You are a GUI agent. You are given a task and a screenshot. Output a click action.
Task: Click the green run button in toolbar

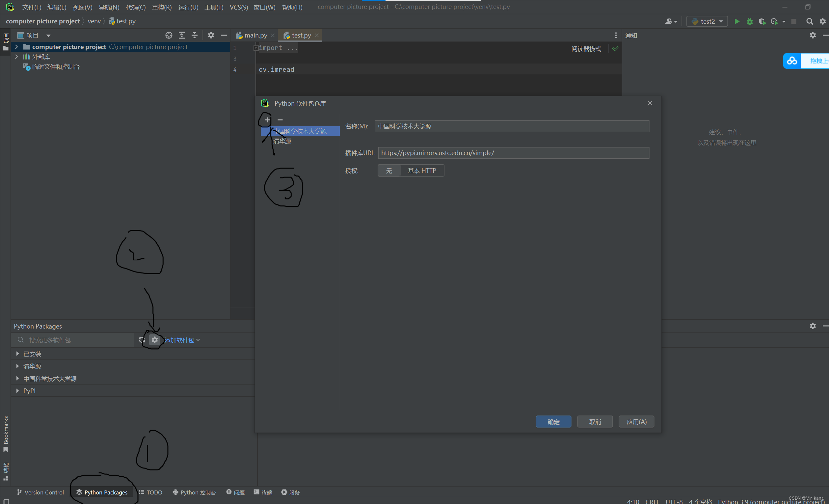coord(736,21)
